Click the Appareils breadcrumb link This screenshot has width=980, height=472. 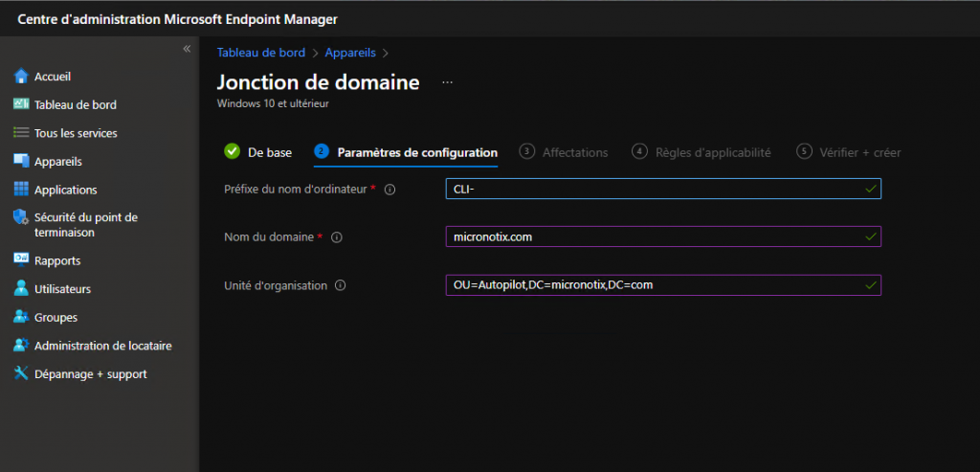pos(350,53)
